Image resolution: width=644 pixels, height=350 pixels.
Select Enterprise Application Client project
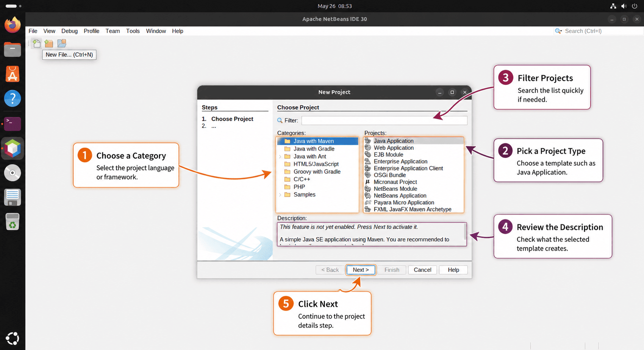coord(408,168)
